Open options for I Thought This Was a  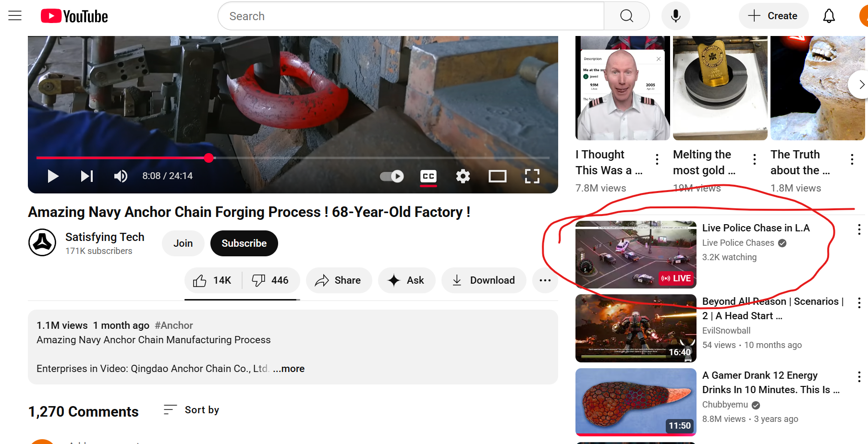(657, 159)
